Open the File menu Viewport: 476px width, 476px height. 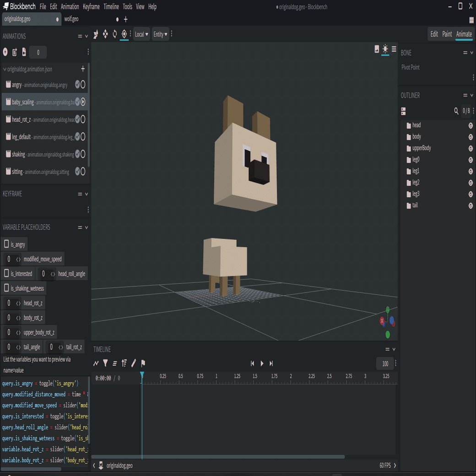pyautogui.click(x=43, y=7)
